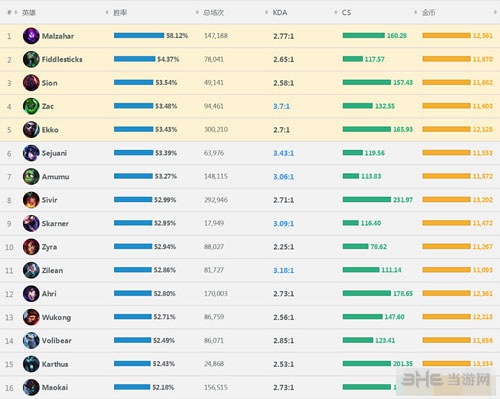Sort by the 英雄 hero column header
The image size is (500, 399).
pyautogui.click(x=29, y=13)
